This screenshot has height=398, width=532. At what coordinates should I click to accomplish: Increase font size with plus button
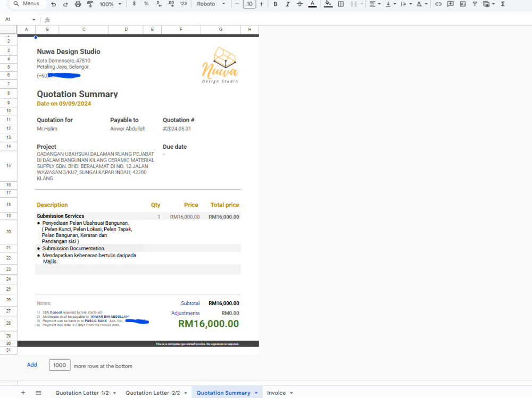[x=262, y=4]
